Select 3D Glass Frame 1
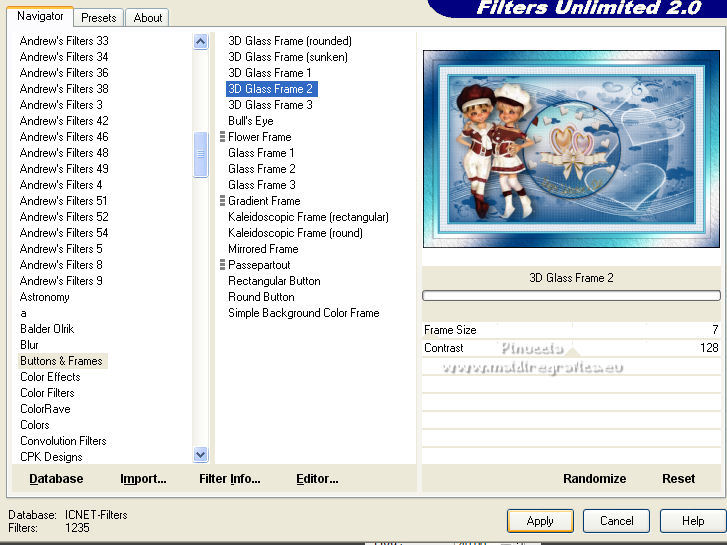This screenshot has height=545, width=727. pyautogui.click(x=269, y=73)
